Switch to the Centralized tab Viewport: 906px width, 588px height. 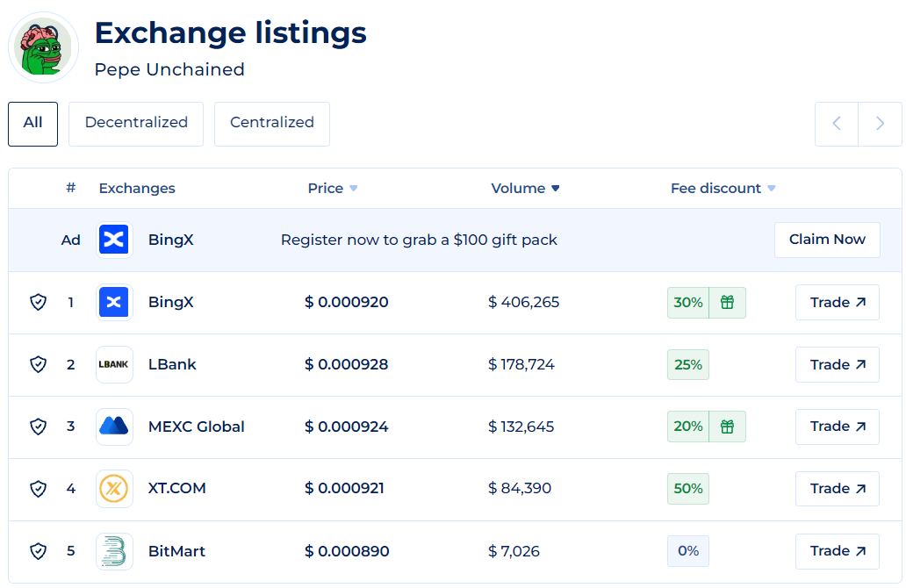(272, 125)
